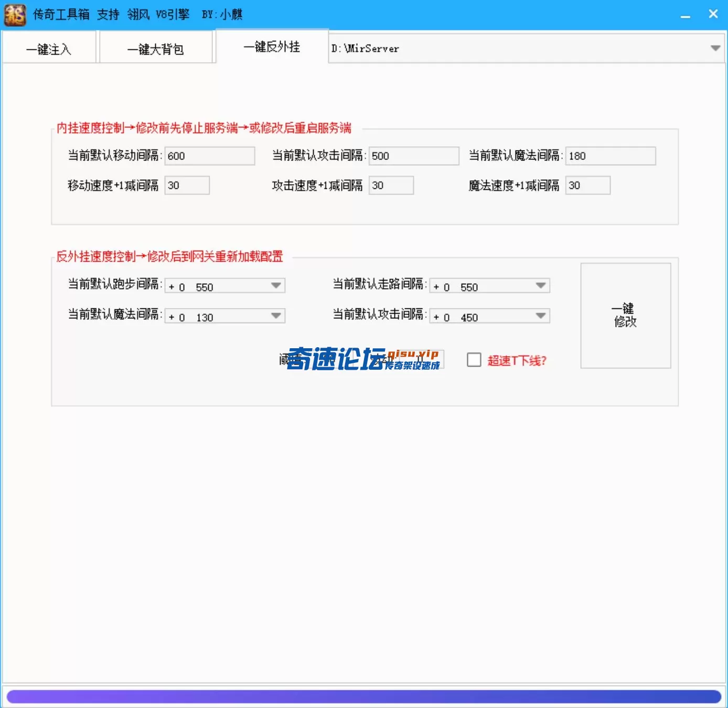Click the purple progress bar at bottom
This screenshot has height=708, width=728.
[x=364, y=696]
